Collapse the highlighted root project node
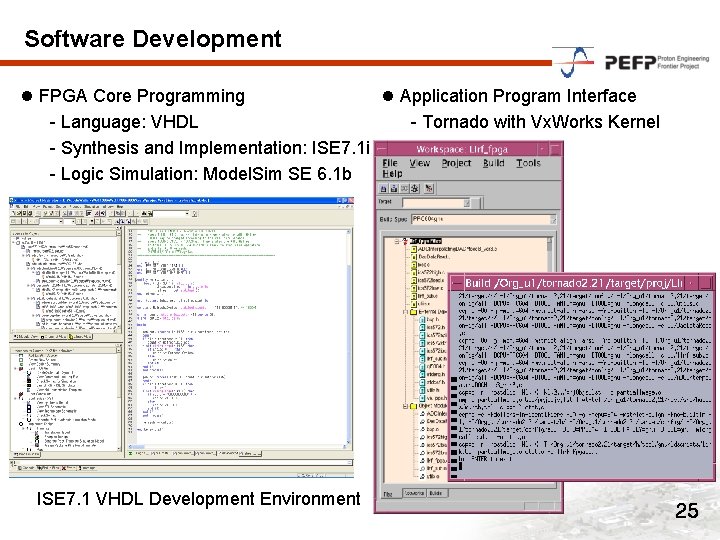Image resolution: width=720 pixels, height=540 pixels. (x=397, y=241)
